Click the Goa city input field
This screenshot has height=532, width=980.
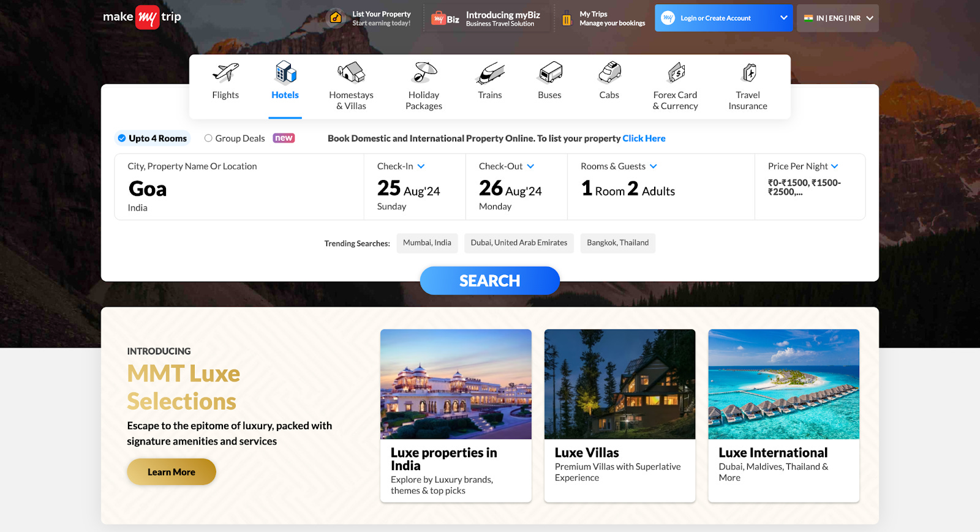(239, 187)
